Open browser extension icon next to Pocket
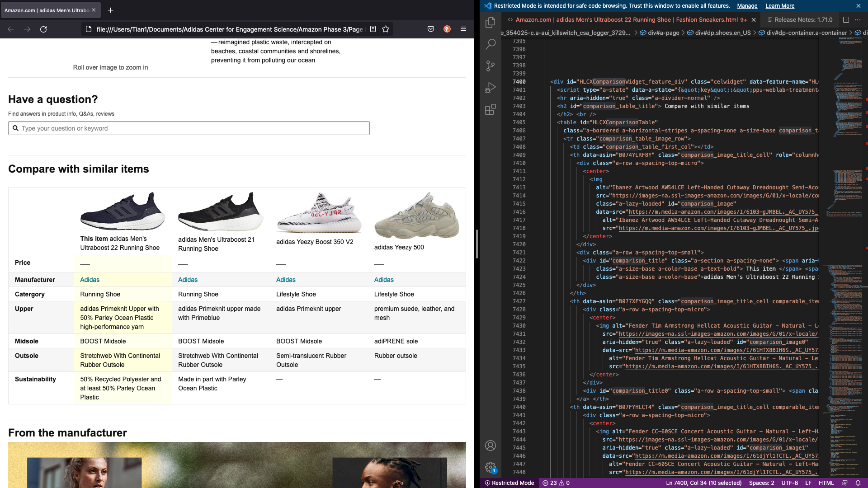The image size is (868, 488). 447,29
